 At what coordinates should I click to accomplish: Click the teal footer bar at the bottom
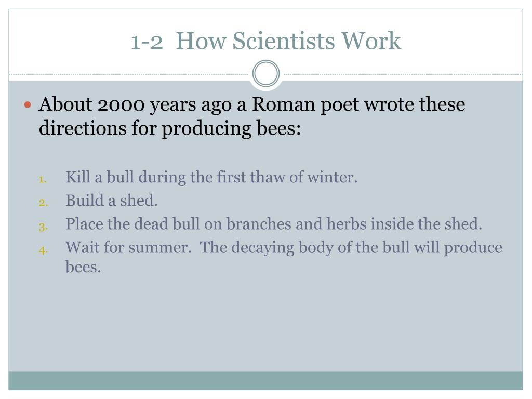(x=265, y=381)
